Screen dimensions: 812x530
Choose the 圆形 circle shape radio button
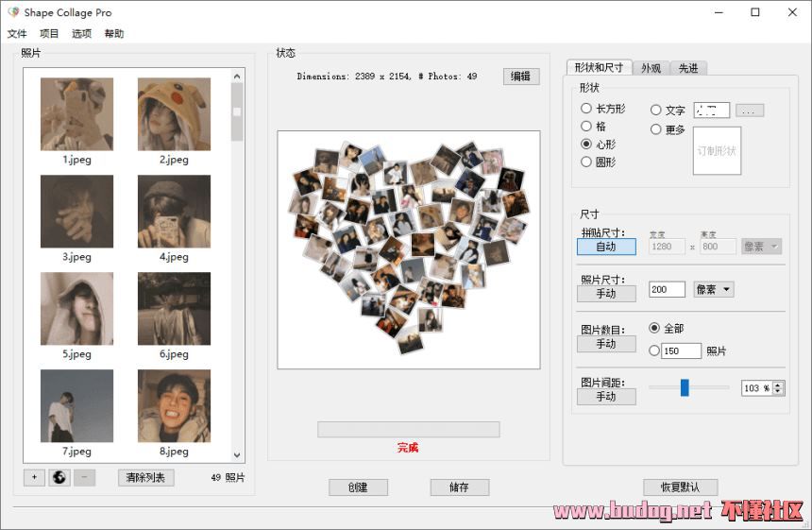586,162
